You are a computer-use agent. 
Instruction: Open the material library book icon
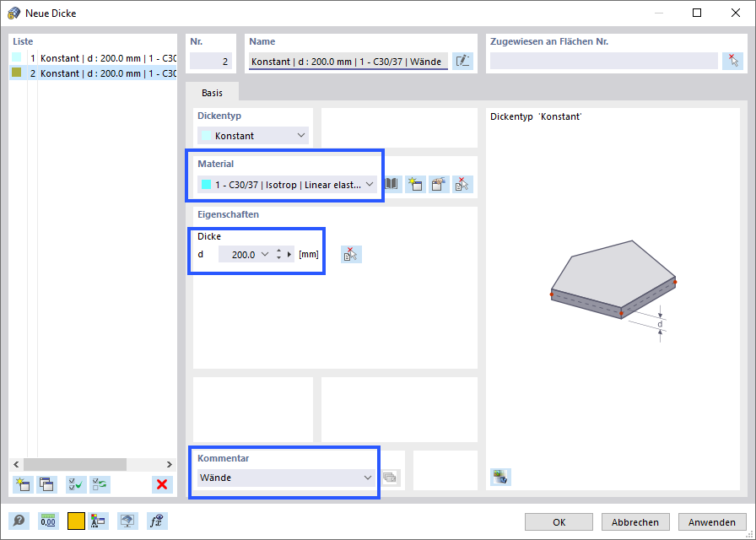[x=393, y=184]
